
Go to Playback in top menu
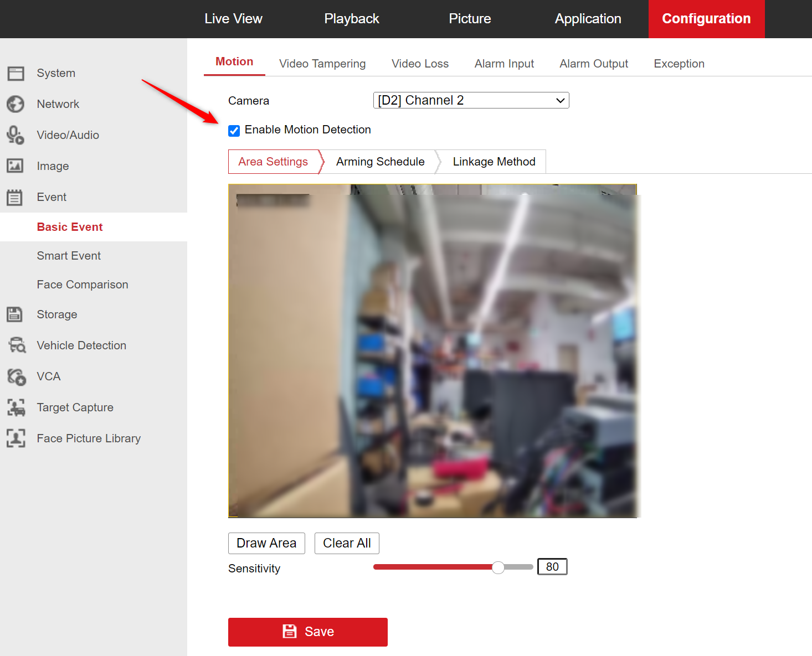click(352, 19)
